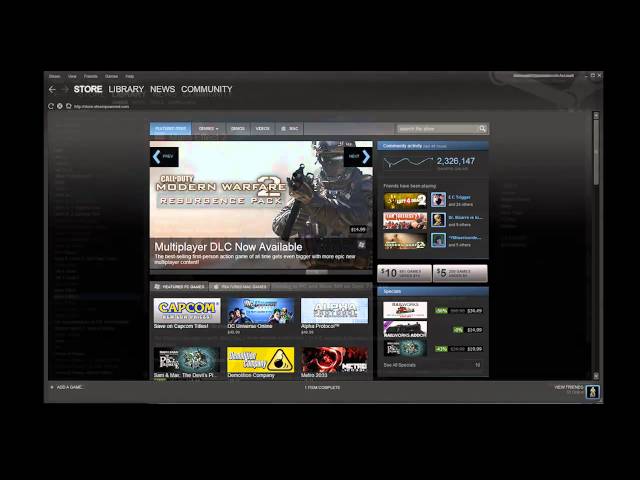
Task: Open the Friends menu
Action: 91,76
